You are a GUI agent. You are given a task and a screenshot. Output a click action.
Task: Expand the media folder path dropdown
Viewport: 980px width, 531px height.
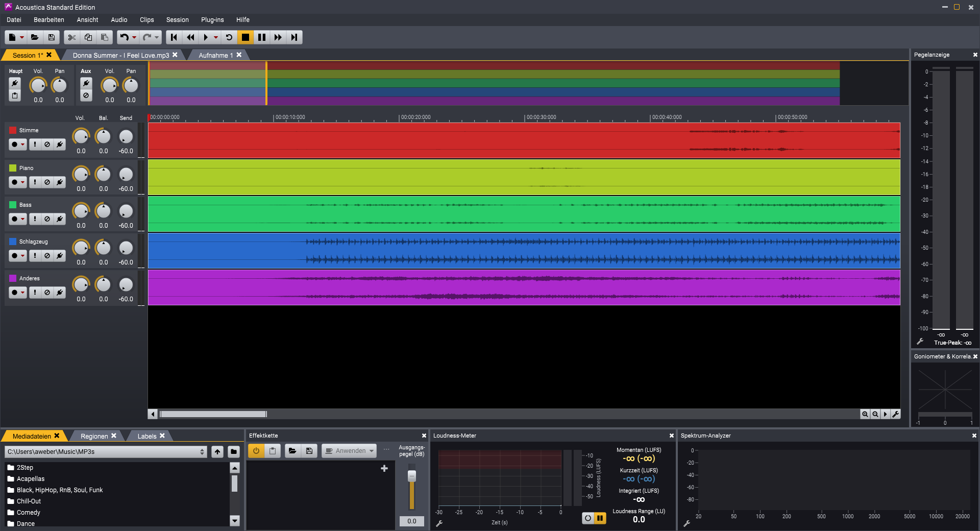(x=202, y=452)
